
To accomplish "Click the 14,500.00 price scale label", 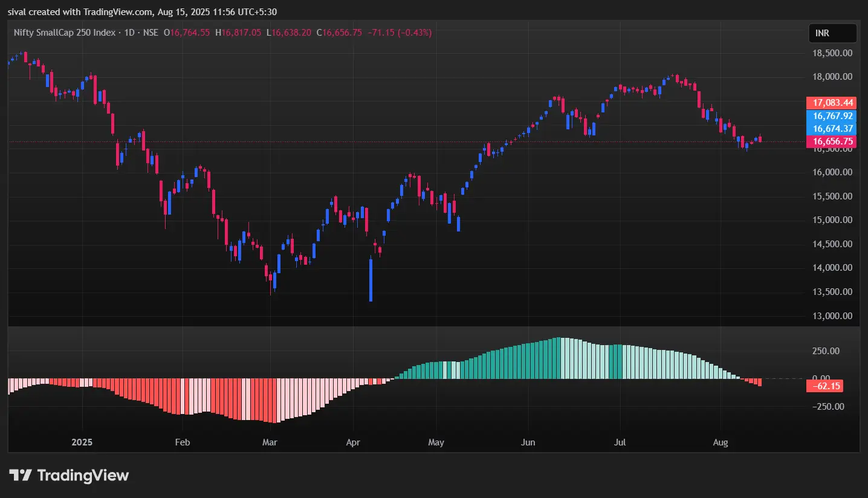I will pyautogui.click(x=831, y=244).
